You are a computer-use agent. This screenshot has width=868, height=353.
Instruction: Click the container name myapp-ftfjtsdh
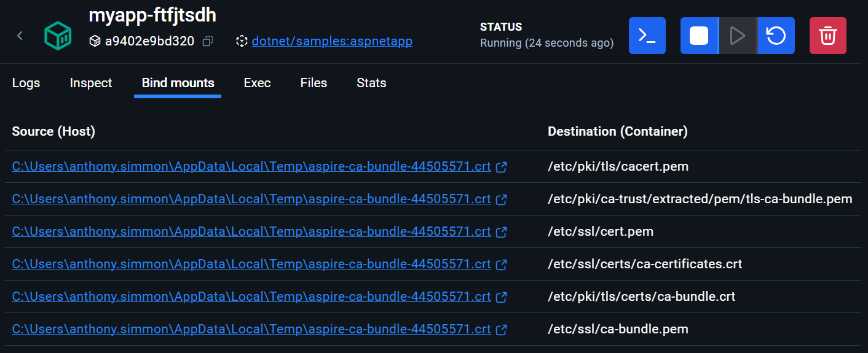click(x=152, y=15)
